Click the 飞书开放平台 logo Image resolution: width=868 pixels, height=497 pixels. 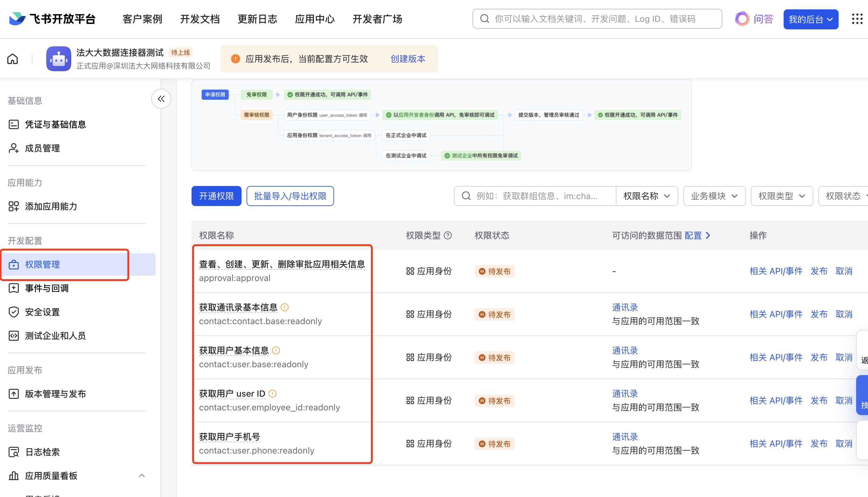52,19
